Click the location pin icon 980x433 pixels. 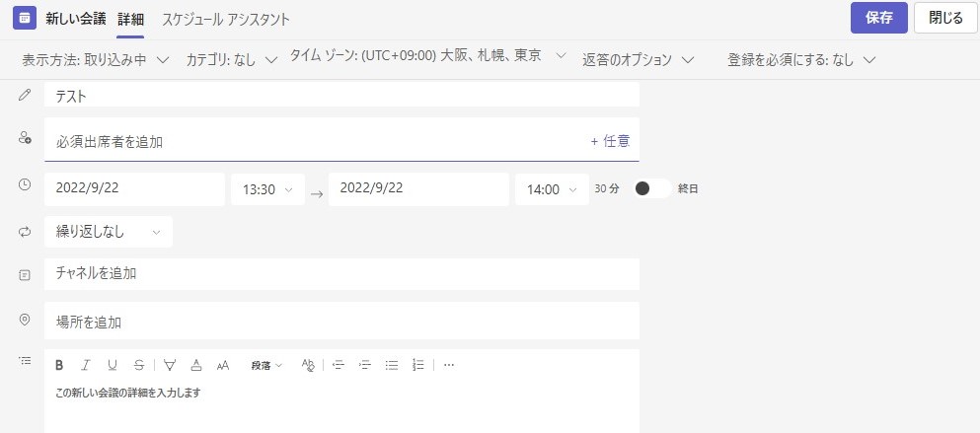(x=25, y=320)
